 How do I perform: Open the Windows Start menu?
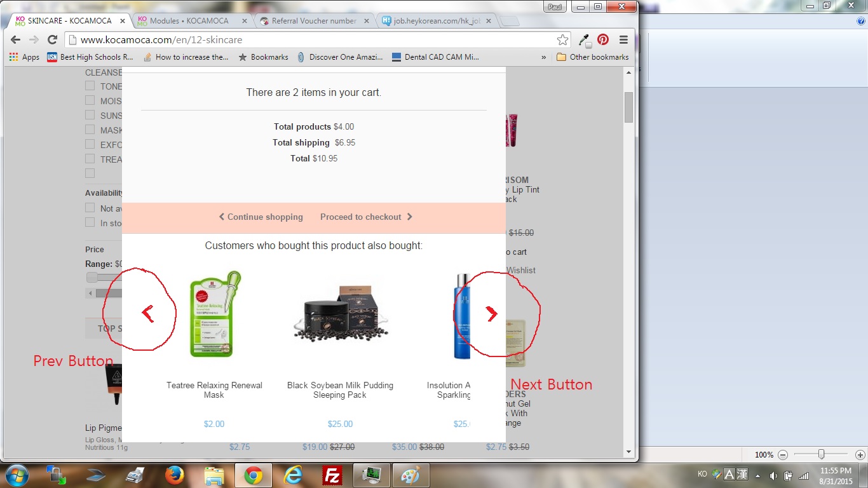16,475
